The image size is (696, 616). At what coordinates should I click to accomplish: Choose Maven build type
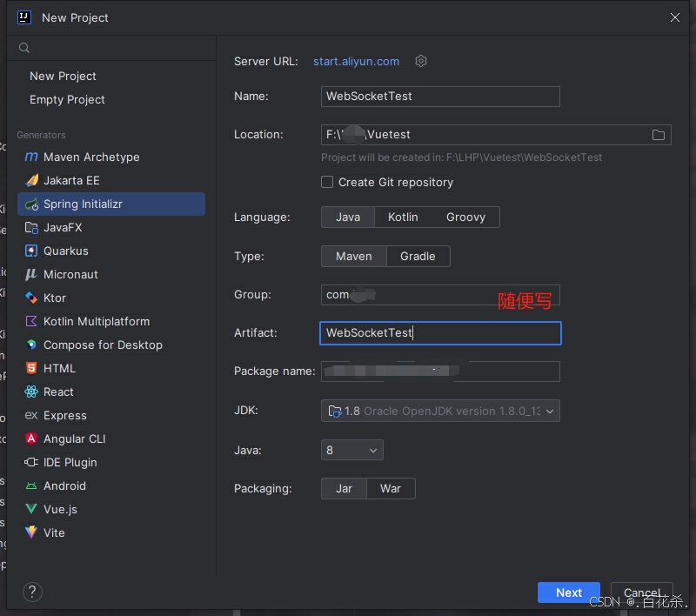(354, 256)
